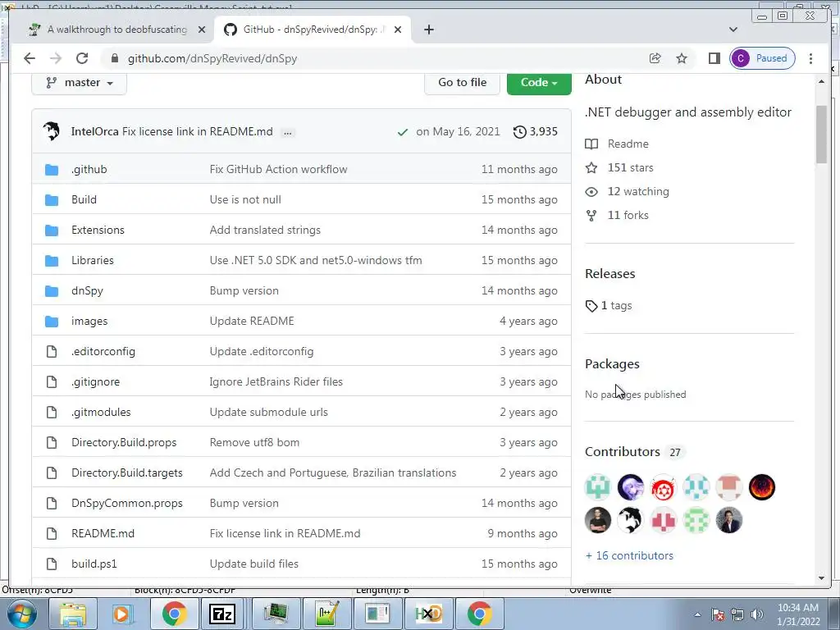Open the Paused profile button
The width and height of the screenshot is (840, 630).
[x=762, y=58]
